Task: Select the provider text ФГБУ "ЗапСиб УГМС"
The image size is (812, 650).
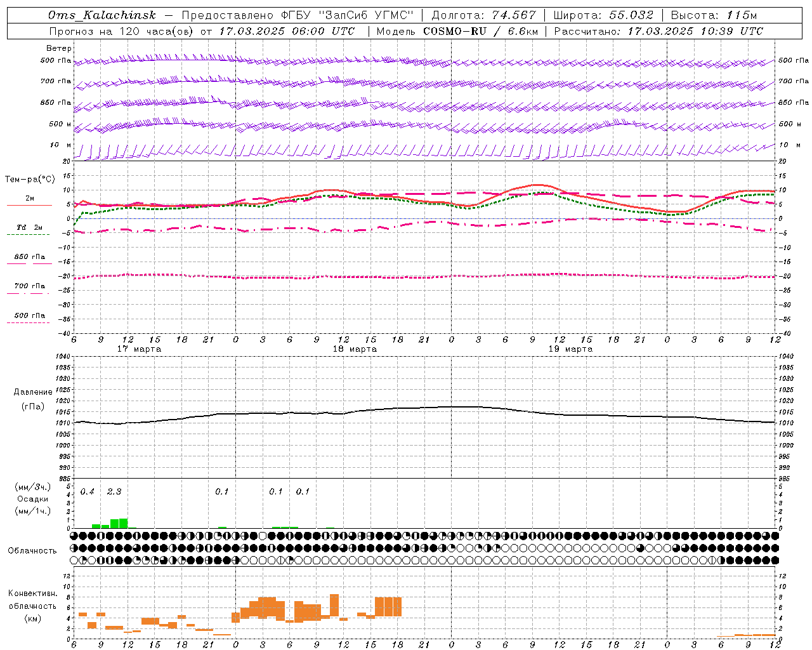Action: click(348, 15)
